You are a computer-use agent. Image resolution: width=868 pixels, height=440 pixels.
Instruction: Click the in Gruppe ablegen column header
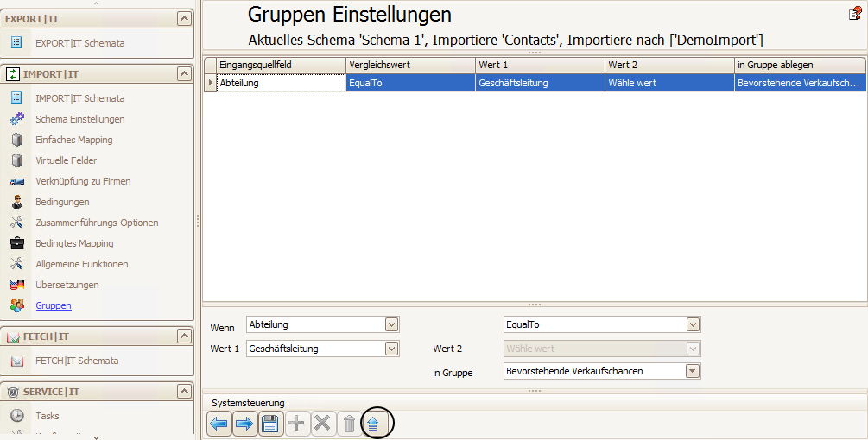800,65
